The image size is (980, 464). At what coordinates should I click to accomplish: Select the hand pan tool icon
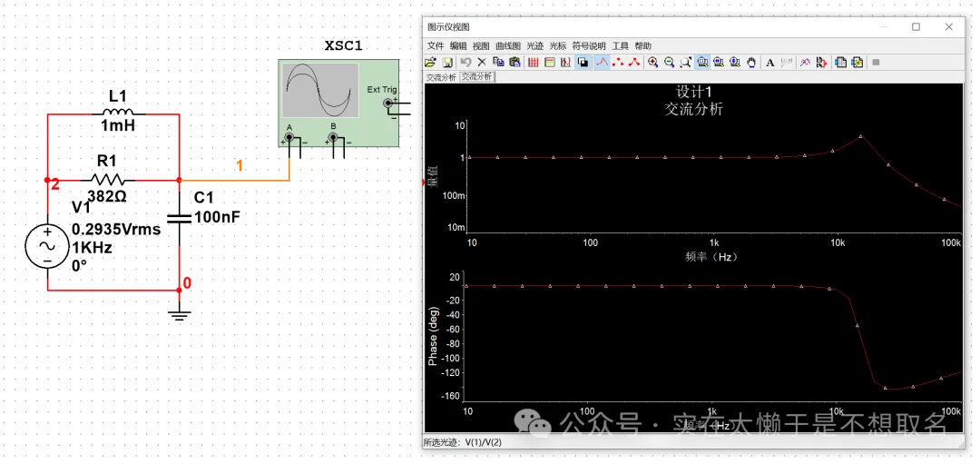pyautogui.click(x=750, y=62)
